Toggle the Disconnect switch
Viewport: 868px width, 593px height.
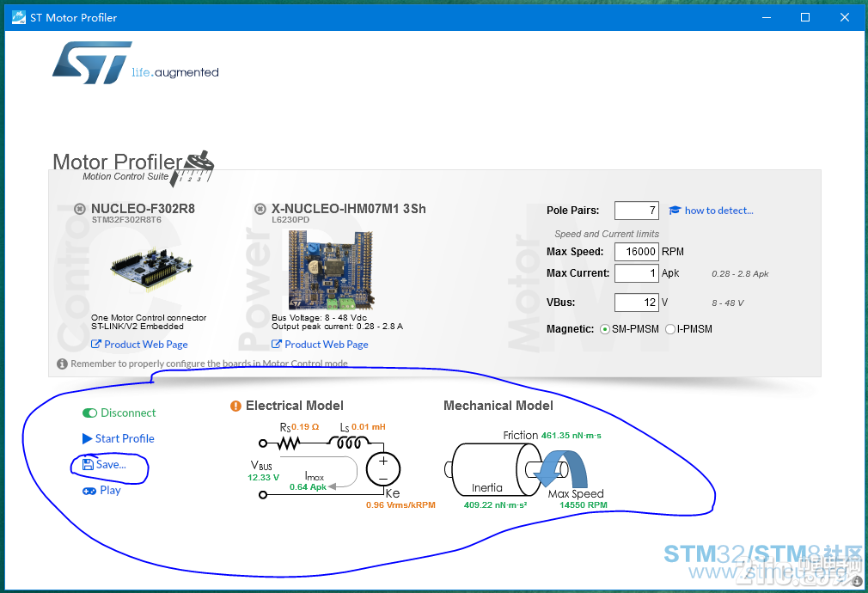[x=89, y=413]
